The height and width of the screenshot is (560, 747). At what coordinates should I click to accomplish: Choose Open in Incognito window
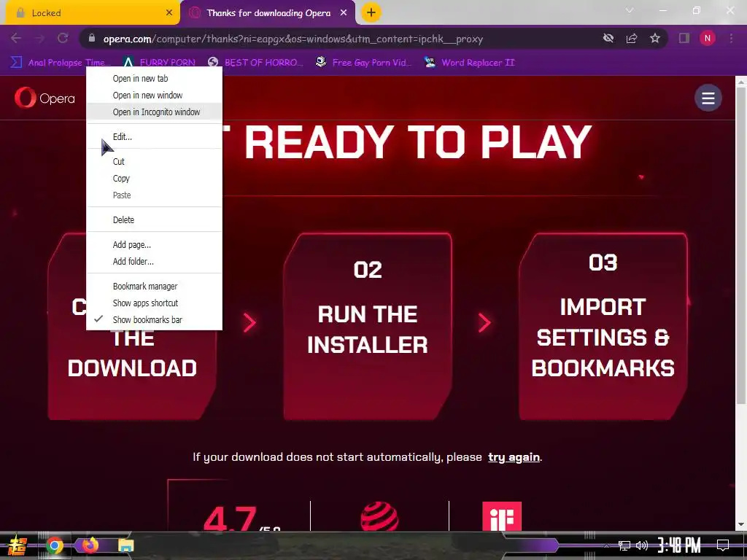coord(154,112)
